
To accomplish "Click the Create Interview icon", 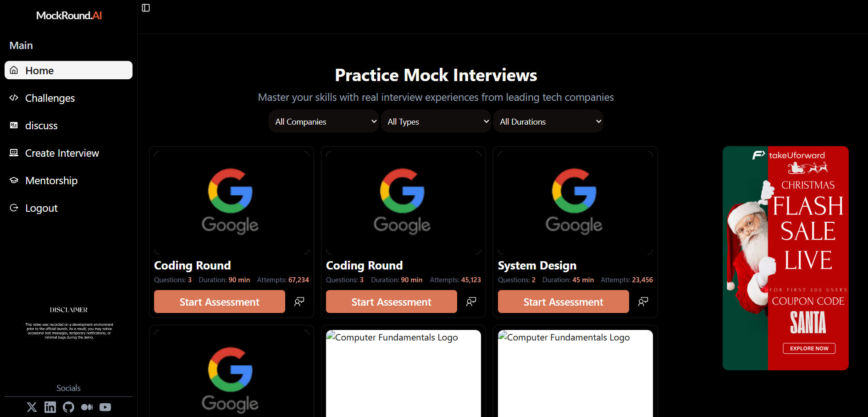I will (14, 153).
